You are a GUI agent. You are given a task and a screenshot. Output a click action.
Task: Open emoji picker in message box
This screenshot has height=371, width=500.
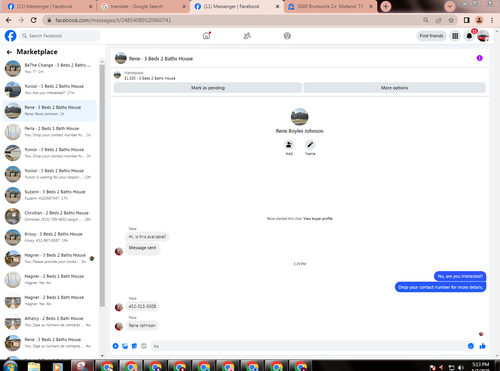tap(471, 346)
